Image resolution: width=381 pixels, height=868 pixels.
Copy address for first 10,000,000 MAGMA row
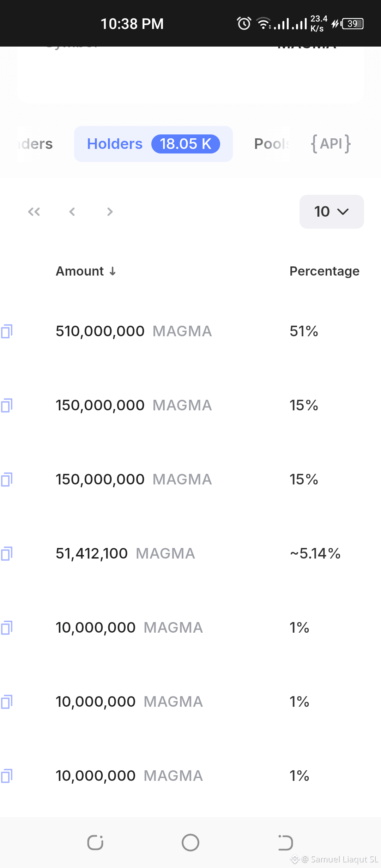(x=6, y=628)
